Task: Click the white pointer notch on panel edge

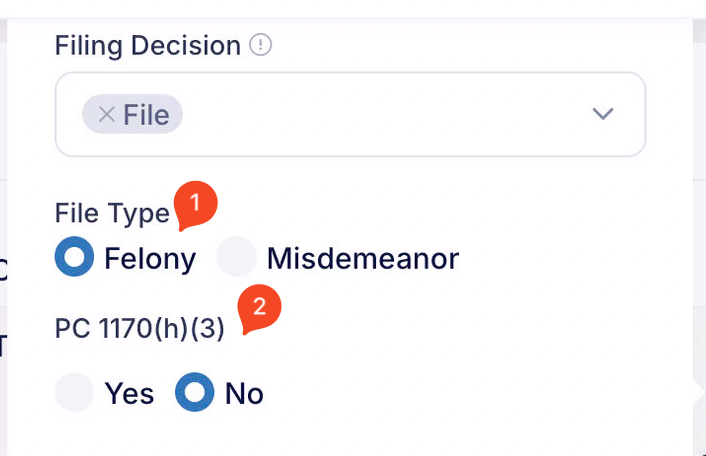Action: click(698, 392)
